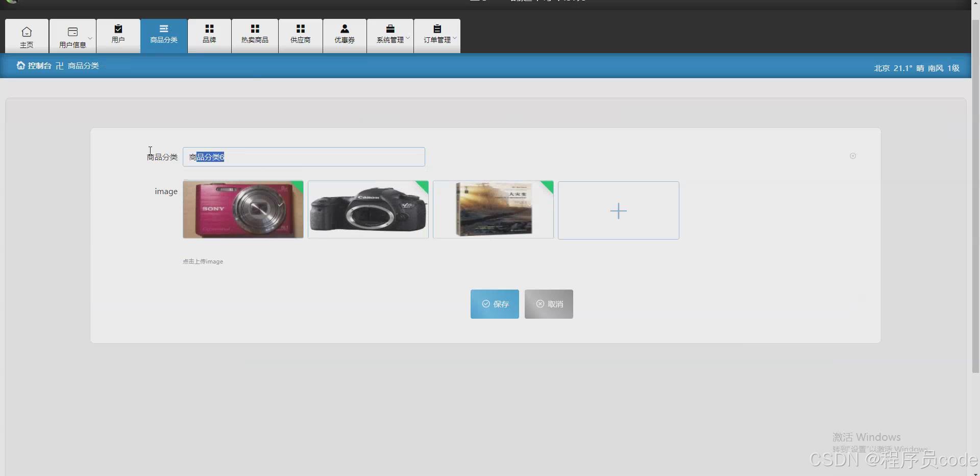The width and height of the screenshot is (980, 476).
Task: Click the 商品分类 breadcrumb text
Action: [83, 66]
